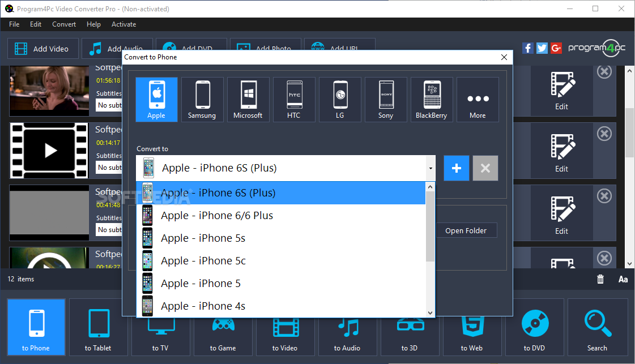Choose the to TV conversion
This screenshot has width=635, height=364.
pyautogui.click(x=160, y=336)
